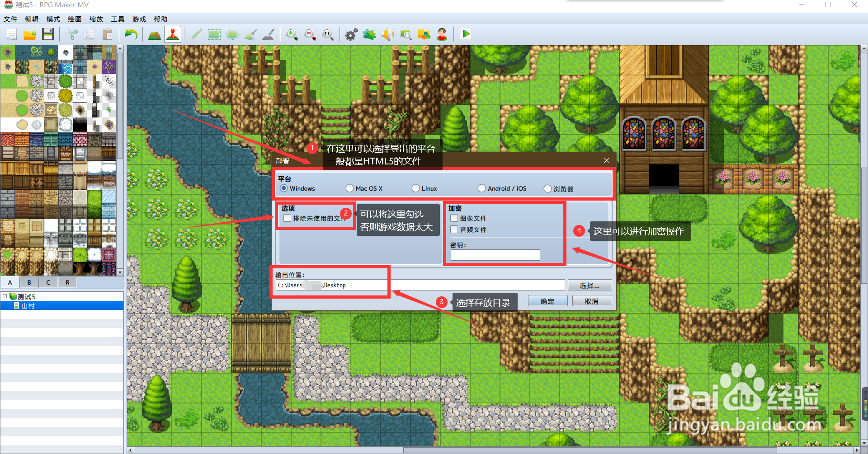This screenshot has height=454, width=868.
Task: Click the Copy icon in toolbar
Action: click(x=90, y=34)
